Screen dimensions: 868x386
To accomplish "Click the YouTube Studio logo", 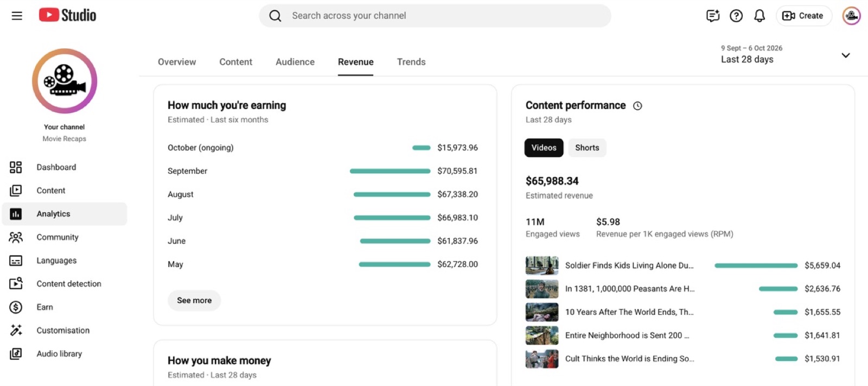I will pyautogui.click(x=67, y=15).
